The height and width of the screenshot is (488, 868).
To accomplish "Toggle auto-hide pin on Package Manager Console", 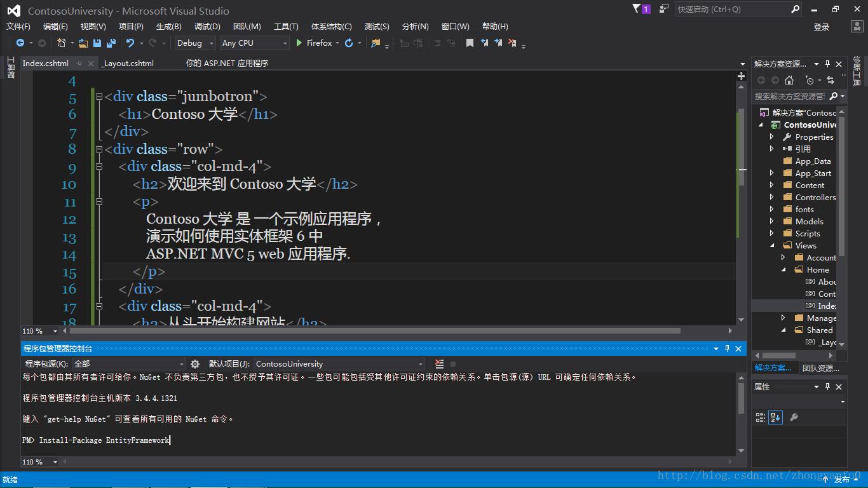I will click(x=727, y=349).
